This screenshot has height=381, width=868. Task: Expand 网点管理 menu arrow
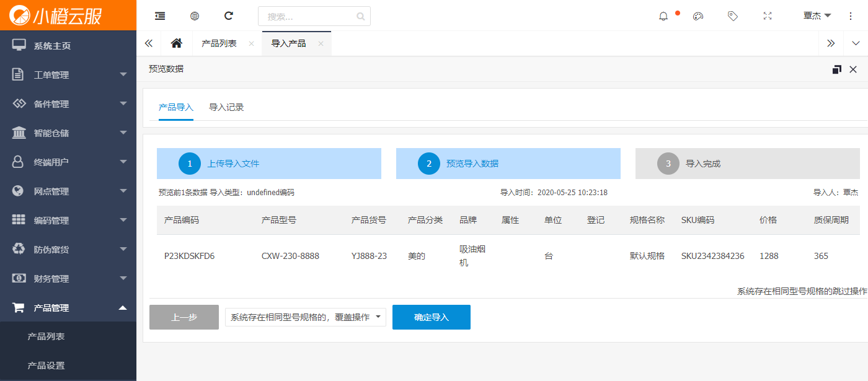[x=123, y=191]
